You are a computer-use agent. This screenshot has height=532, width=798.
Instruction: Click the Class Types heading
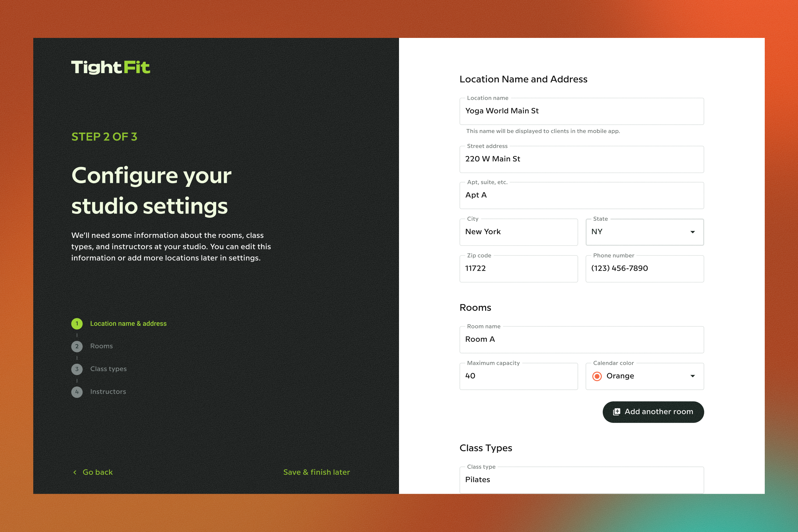[x=486, y=448]
